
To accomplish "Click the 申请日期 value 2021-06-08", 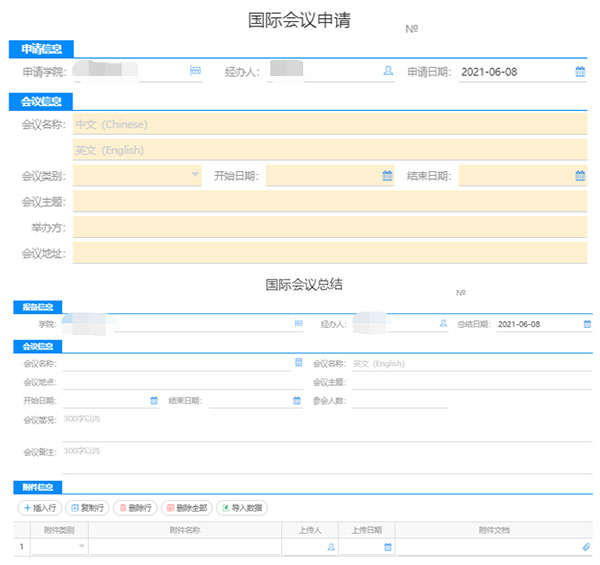I will click(489, 72).
